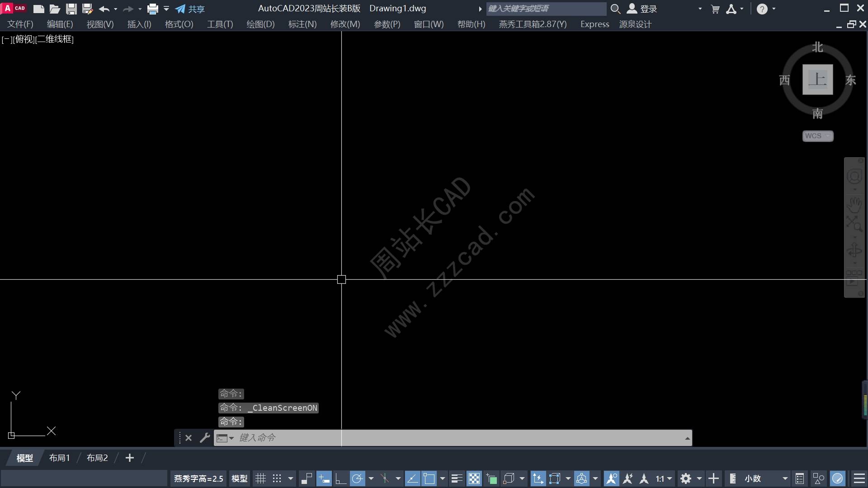
Task: Toggle polar tracking in status bar
Action: [x=357, y=479]
